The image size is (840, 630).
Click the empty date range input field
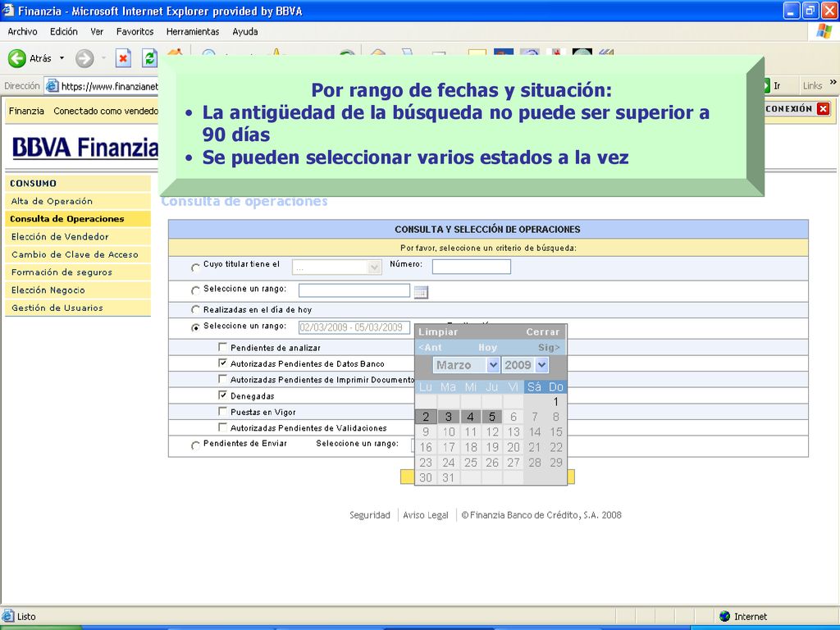coord(354,290)
